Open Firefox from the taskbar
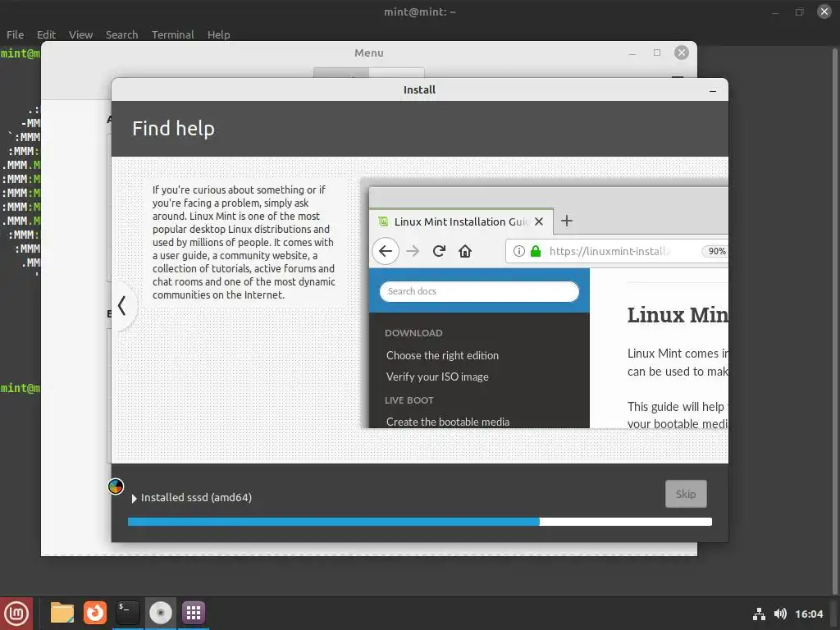840x630 pixels. point(95,613)
